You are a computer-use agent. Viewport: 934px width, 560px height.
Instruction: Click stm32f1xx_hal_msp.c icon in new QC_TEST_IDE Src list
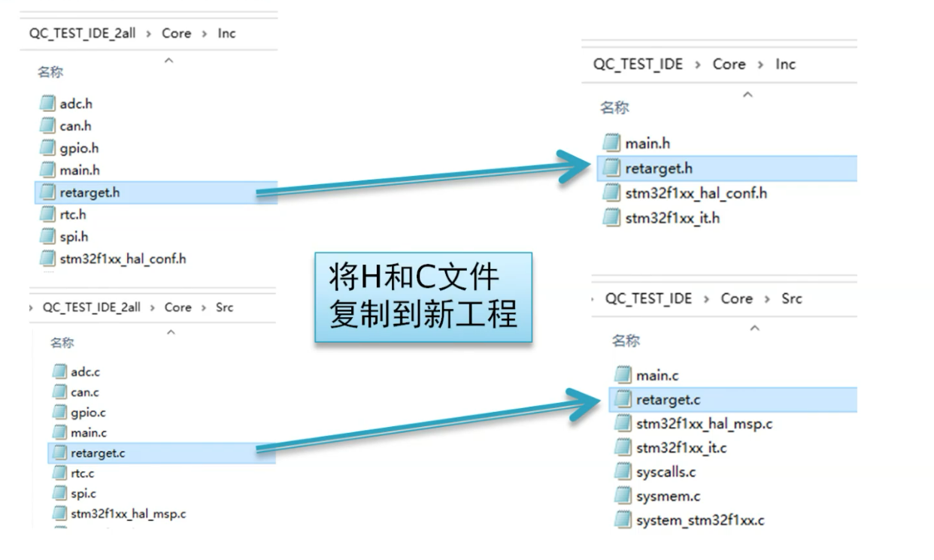[x=623, y=424]
